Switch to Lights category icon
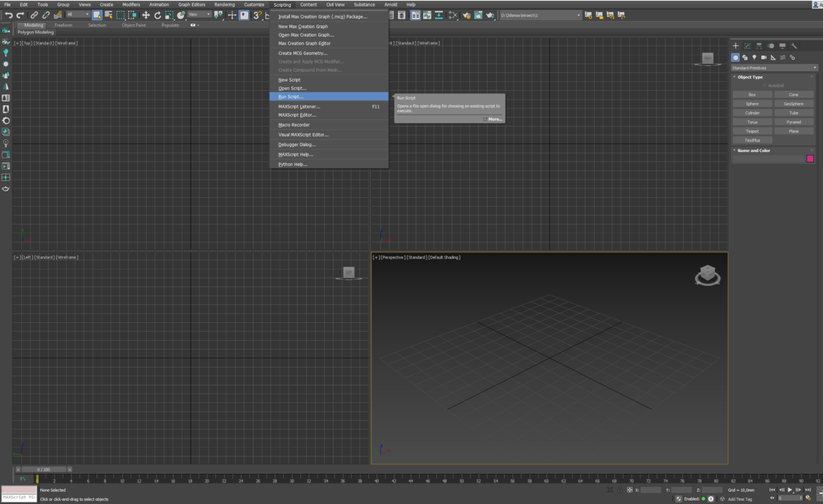Viewport: 823px width, 504px height. point(754,58)
